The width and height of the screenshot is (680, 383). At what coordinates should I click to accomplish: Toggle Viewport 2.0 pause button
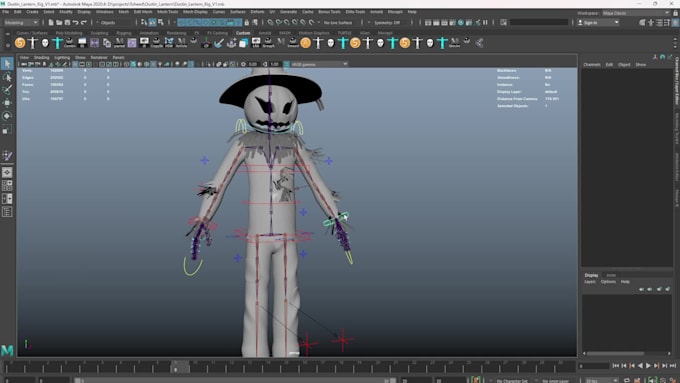click(x=485, y=22)
